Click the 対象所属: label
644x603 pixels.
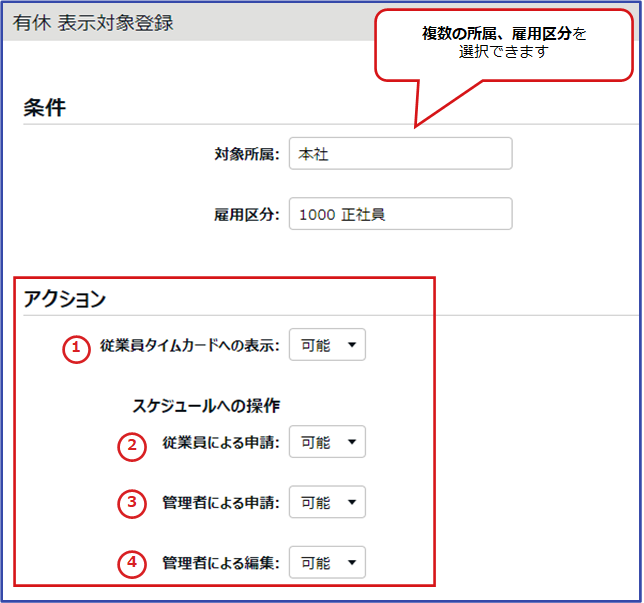coord(247,154)
